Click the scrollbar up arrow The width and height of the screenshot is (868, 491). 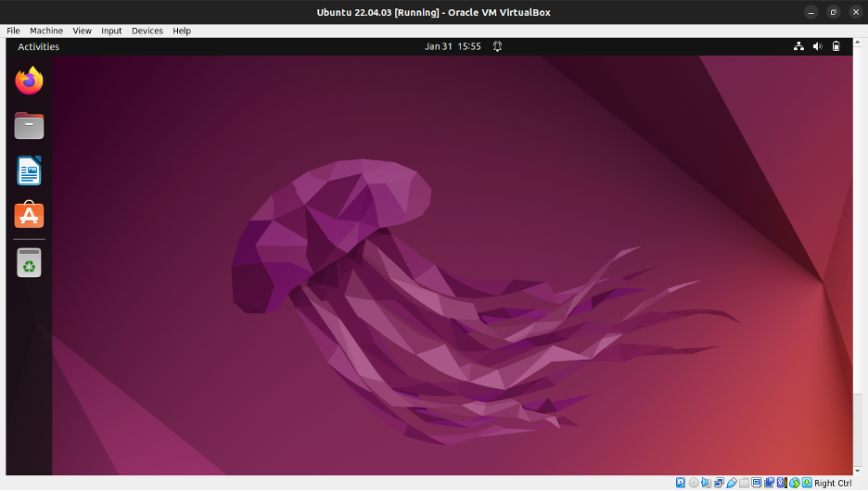tap(858, 42)
